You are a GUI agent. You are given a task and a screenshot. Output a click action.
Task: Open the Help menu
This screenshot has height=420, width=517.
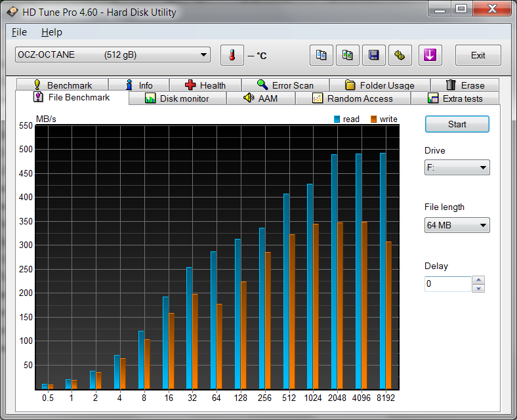51,32
